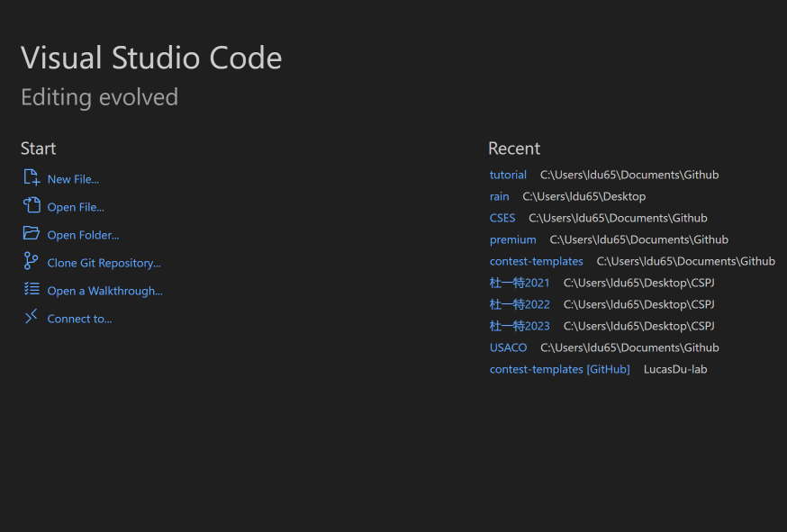This screenshot has height=532, width=787.
Task: Open the recent rain project
Action: pos(499,196)
